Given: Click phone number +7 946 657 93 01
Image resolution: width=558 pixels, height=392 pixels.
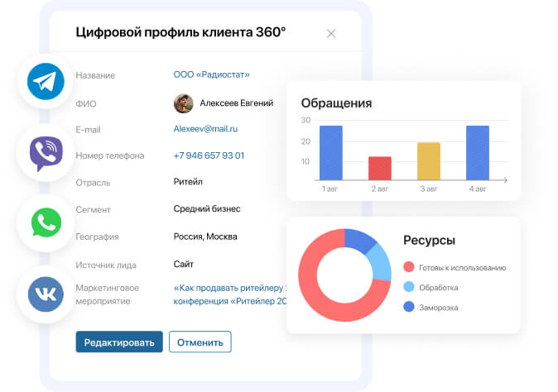Looking at the screenshot, I should point(209,155).
